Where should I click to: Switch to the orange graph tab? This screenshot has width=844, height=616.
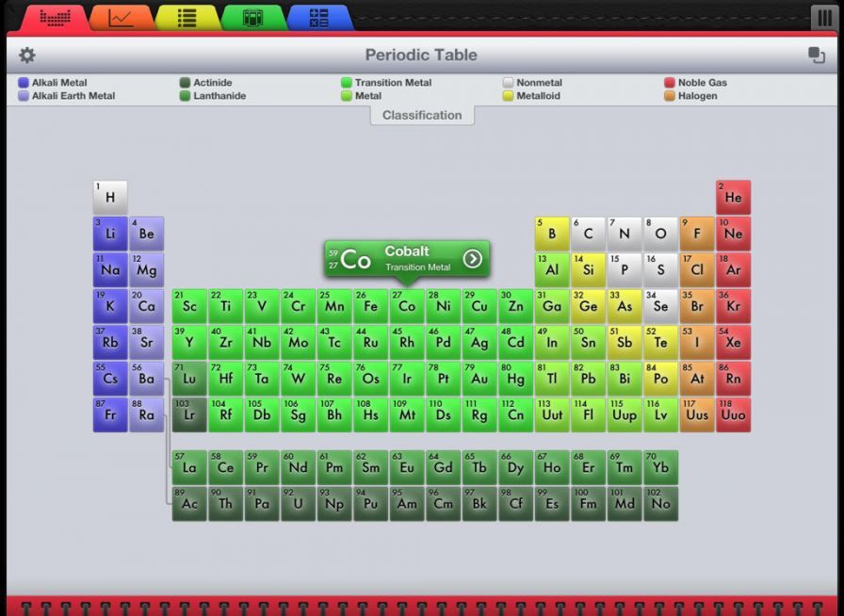tap(122, 17)
